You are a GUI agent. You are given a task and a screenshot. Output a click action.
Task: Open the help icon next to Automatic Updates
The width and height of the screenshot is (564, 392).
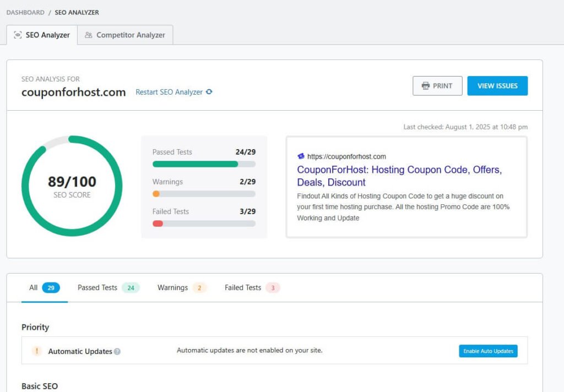(x=117, y=351)
